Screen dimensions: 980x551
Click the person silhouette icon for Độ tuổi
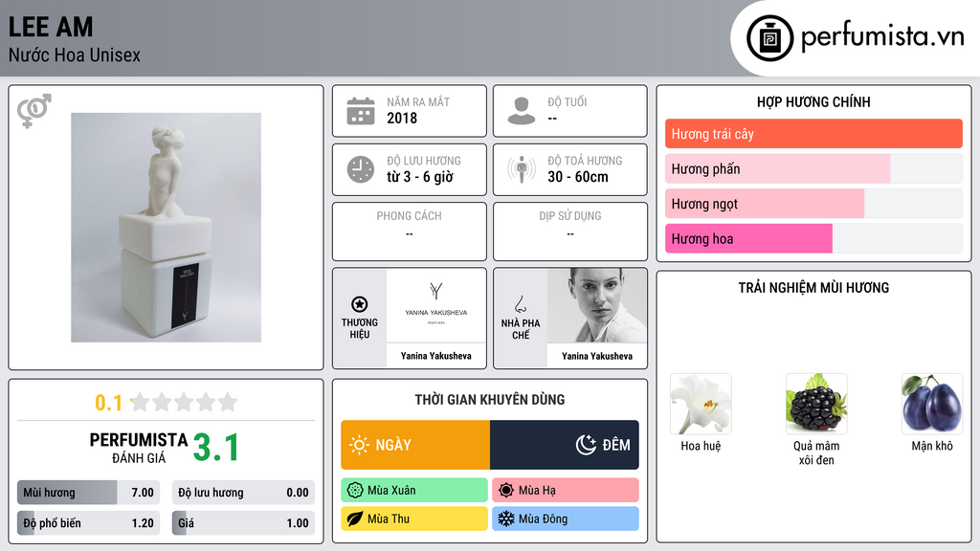pyautogui.click(x=522, y=111)
